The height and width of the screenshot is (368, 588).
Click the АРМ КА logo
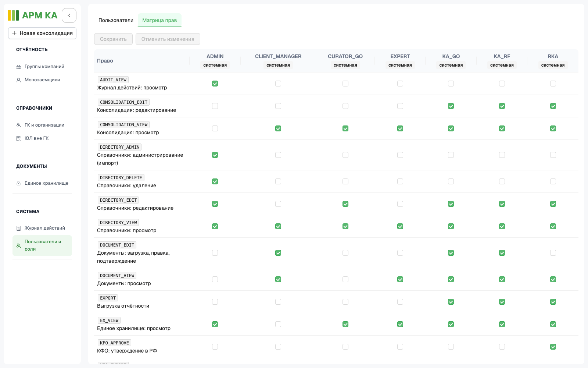pyautogui.click(x=33, y=15)
